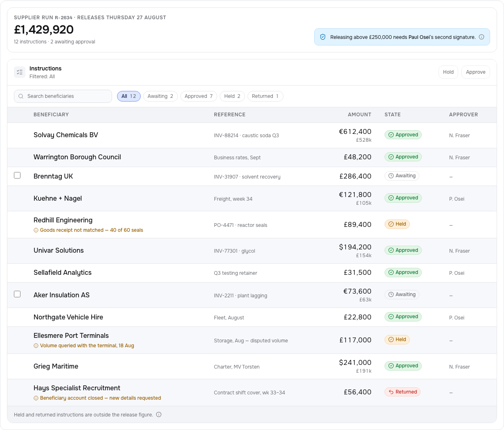The image size is (504, 430).
Task: Click reference Charter, MV Torsten
Action: click(x=237, y=367)
